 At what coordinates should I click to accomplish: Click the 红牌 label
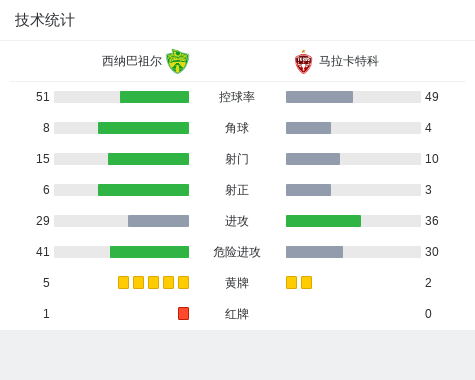click(237, 314)
